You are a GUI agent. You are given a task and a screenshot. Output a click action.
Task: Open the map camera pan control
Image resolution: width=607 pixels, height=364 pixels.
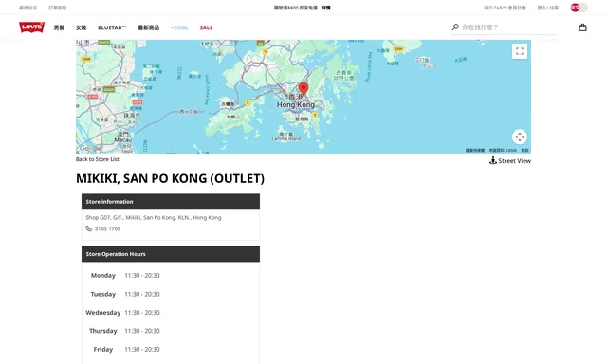tap(520, 136)
